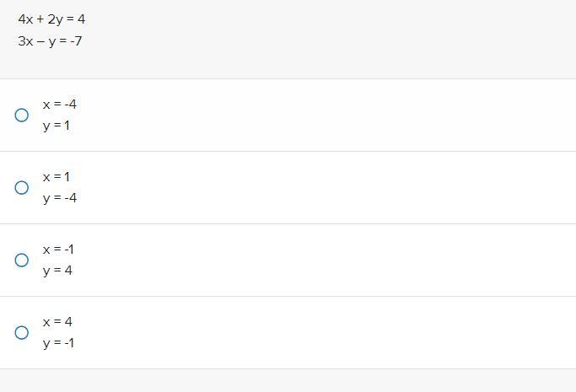Click the "y = 4" answer line
The image size is (576, 392).
[x=57, y=271]
